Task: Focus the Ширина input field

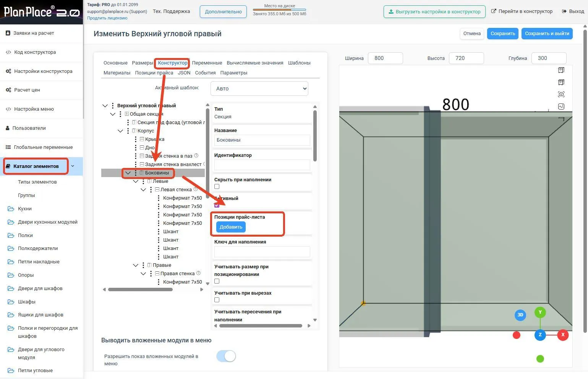Action: 385,58
